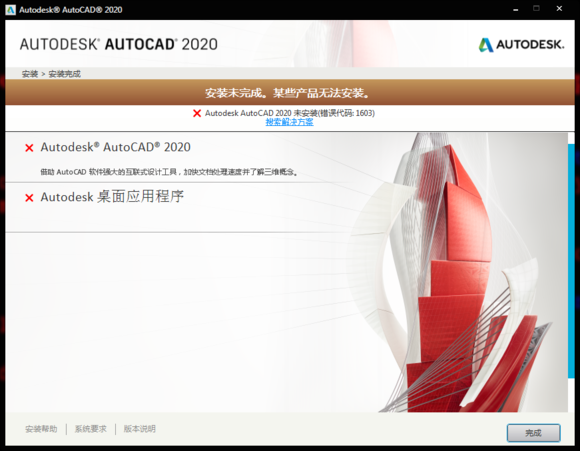580x451 pixels.
Task: Open the 搜索解决方案 link
Action: (289, 122)
